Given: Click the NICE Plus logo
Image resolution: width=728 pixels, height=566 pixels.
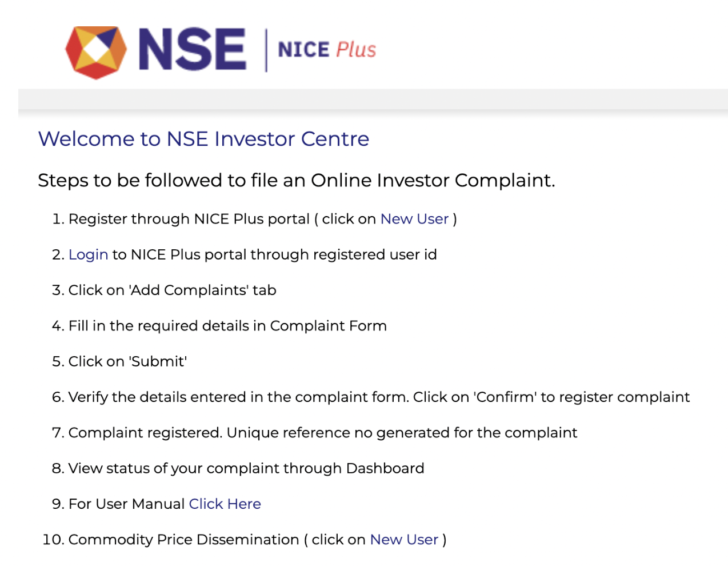Looking at the screenshot, I should tap(327, 50).
